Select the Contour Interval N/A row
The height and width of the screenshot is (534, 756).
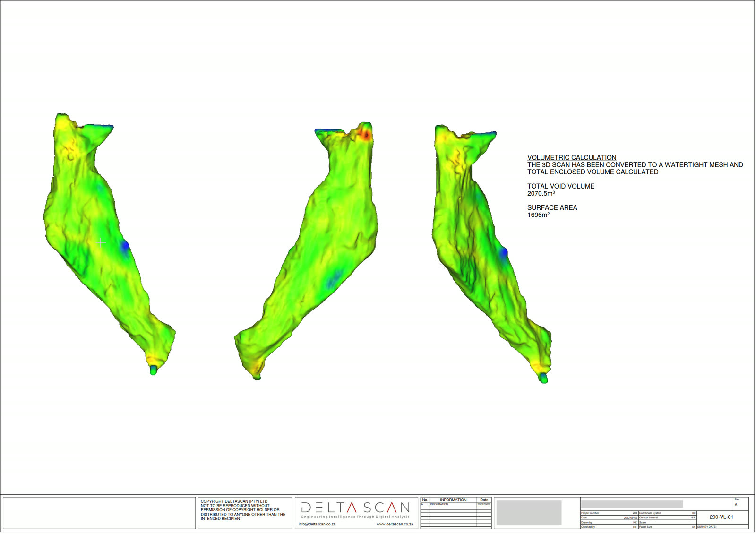667,517
